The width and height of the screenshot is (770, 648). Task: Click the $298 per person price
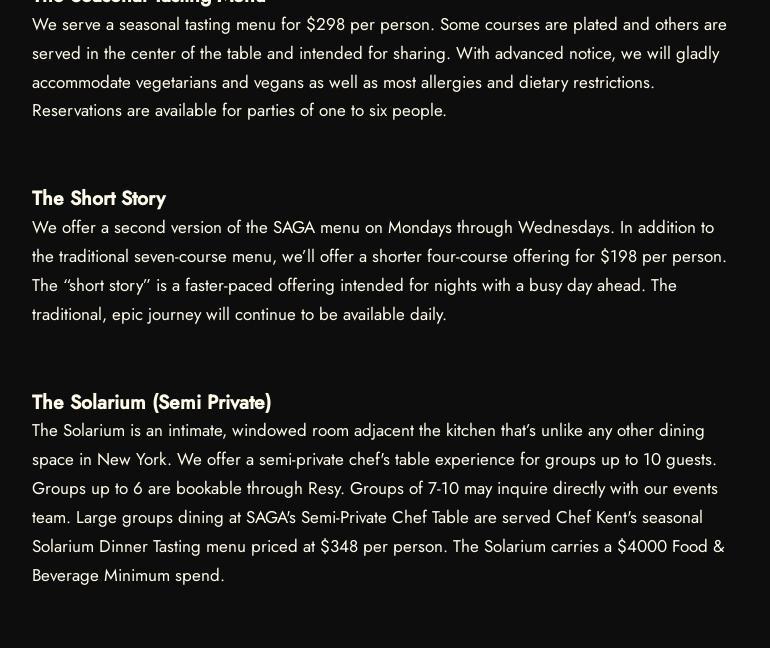325,24
